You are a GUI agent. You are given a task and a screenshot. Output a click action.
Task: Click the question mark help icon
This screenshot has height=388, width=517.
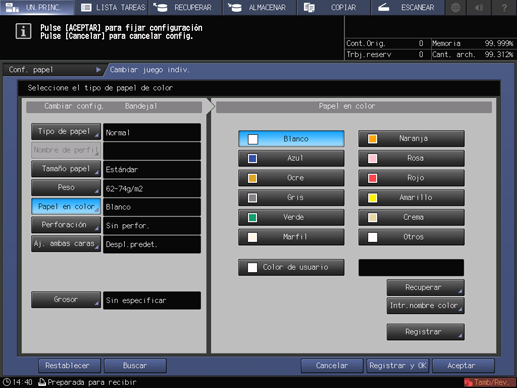[x=504, y=7]
